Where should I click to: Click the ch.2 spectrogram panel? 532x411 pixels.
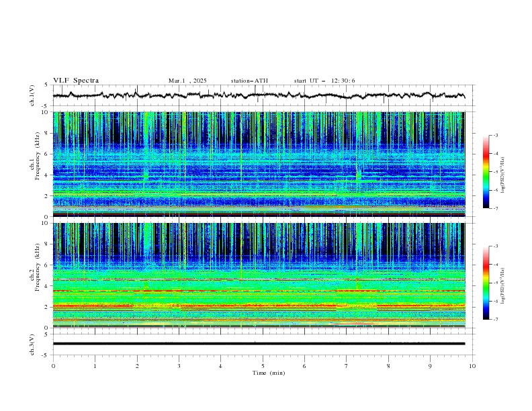[259, 275]
